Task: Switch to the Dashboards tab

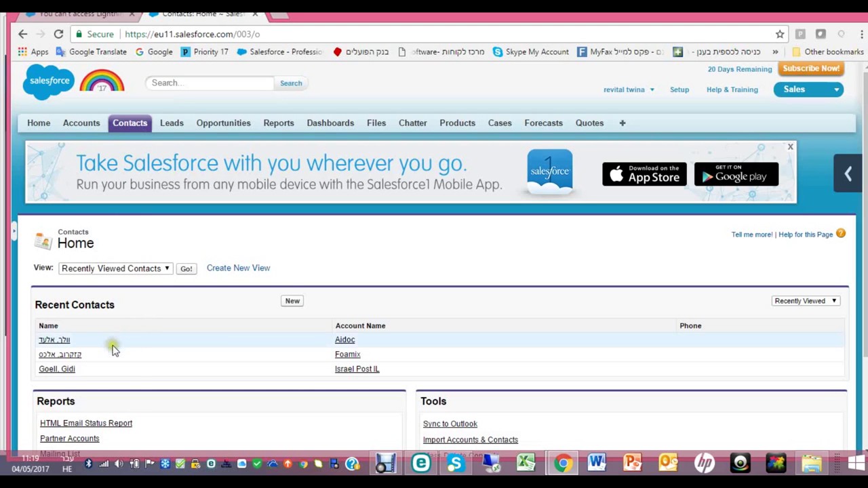Action: (x=330, y=123)
